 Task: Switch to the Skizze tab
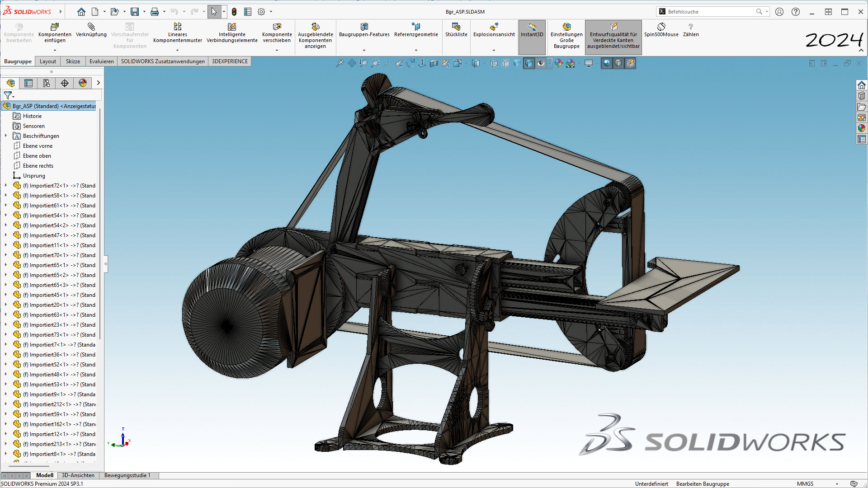click(73, 61)
